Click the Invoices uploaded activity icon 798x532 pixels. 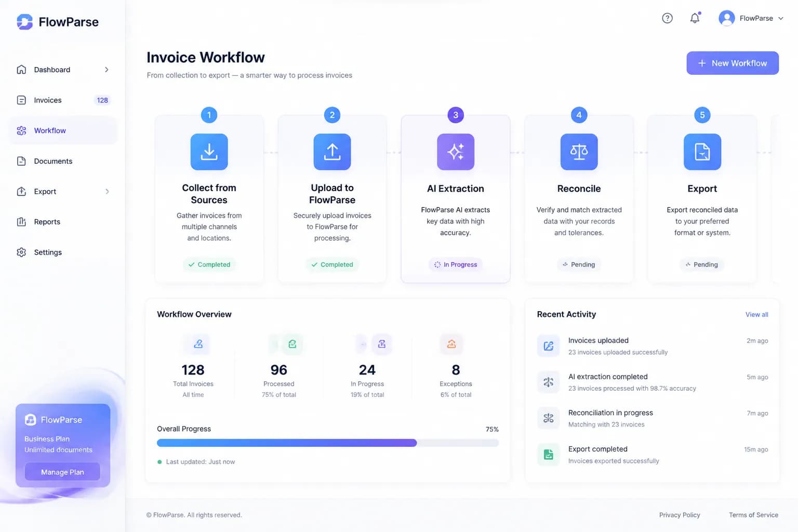click(548, 346)
